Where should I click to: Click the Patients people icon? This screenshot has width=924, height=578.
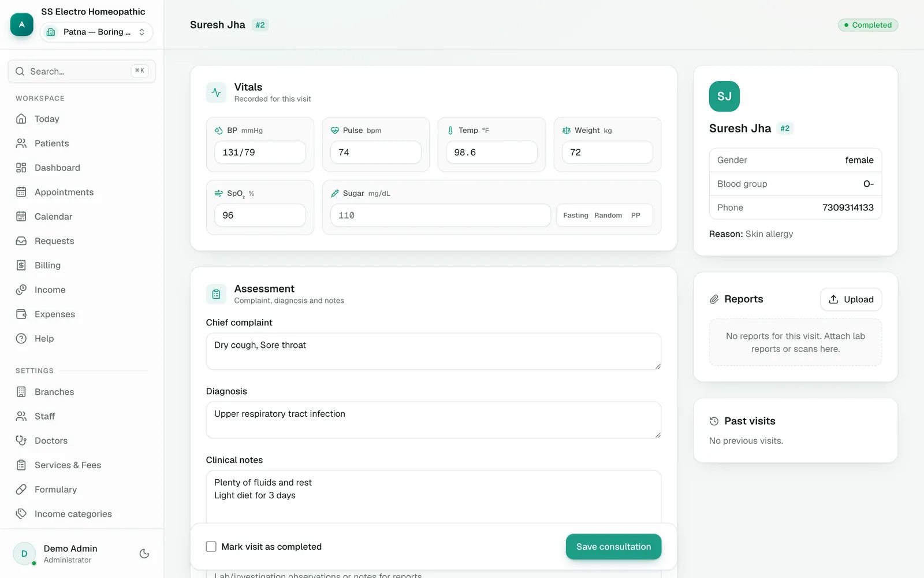pyautogui.click(x=21, y=143)
